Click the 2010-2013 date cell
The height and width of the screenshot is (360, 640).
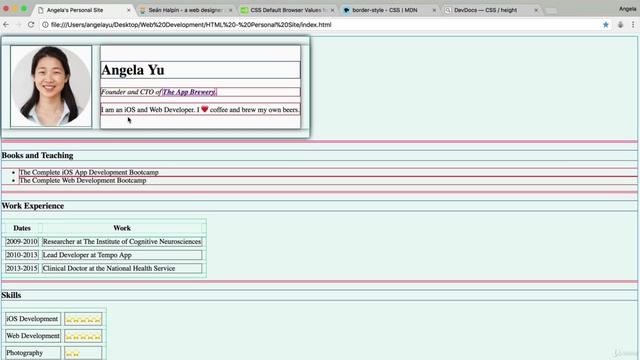point(22,255)
